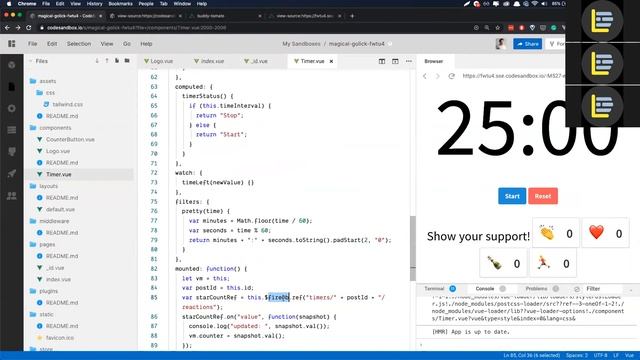
Task: Toggle the preview layout icon
Action: (x=395, y=61)
